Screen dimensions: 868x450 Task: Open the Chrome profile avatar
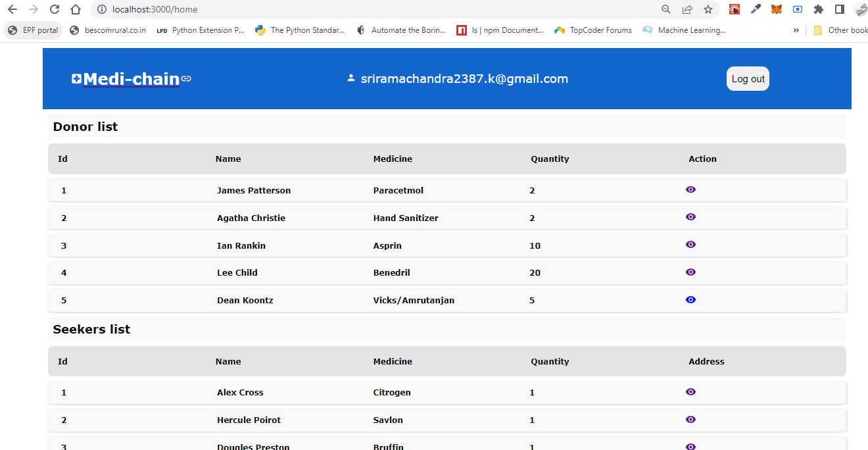[x=861, y=9]
